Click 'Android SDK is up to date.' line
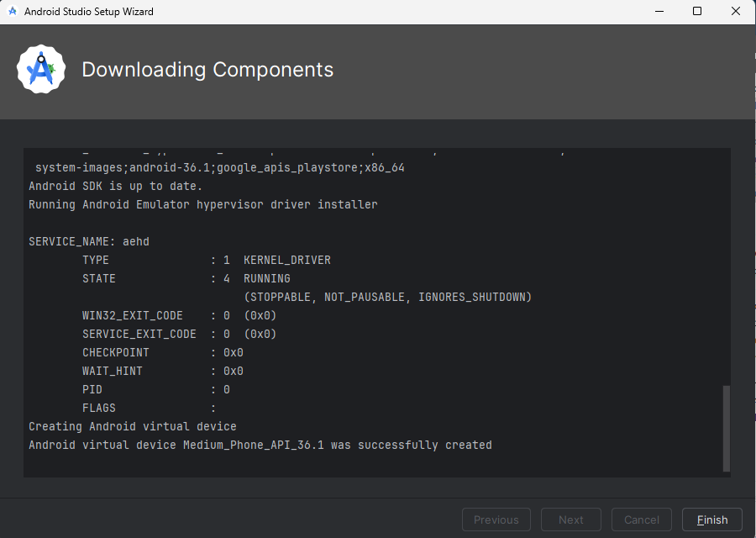 click(115, 187)
